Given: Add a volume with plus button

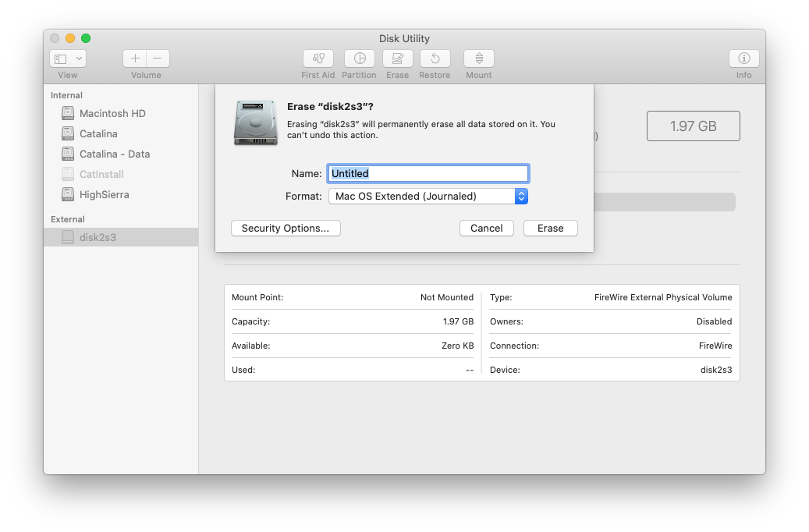Looking at the screenshot, I should pyautogui.click(x=135, y=59).
